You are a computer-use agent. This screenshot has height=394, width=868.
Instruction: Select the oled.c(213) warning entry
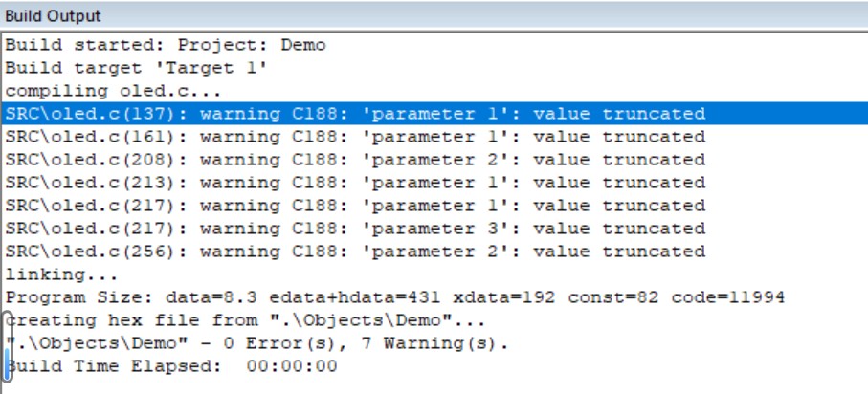(354, 183)
